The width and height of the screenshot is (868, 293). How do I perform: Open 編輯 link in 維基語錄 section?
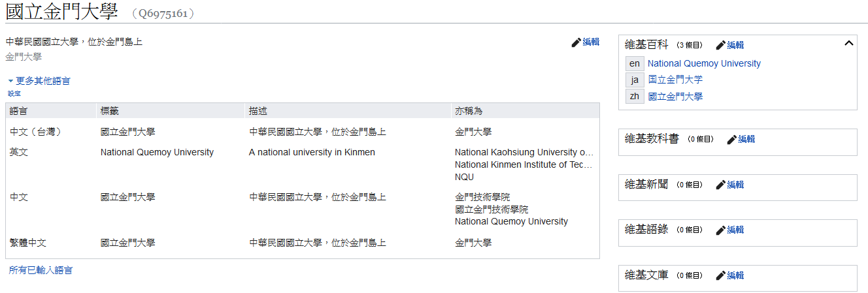click(735, 230)
